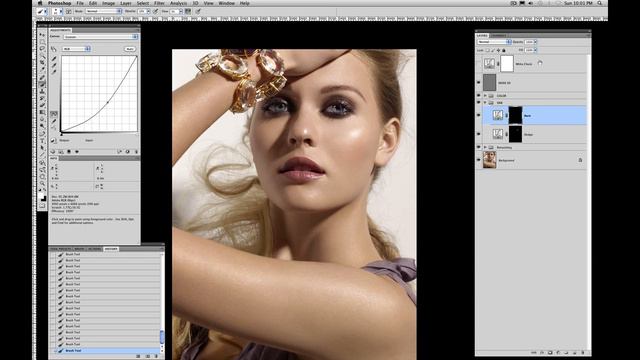The width and height of the screenshot is (640, 360).
Task: Choose edit points mode for the curve
Action: pyautogui.click(x=54, y=114)
